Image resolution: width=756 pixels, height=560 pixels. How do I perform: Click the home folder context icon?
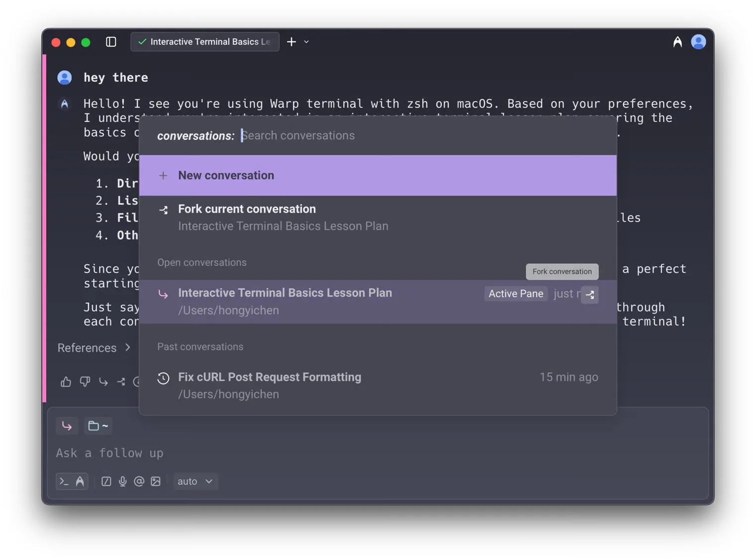pyautogui.click(x=98, y=426)
